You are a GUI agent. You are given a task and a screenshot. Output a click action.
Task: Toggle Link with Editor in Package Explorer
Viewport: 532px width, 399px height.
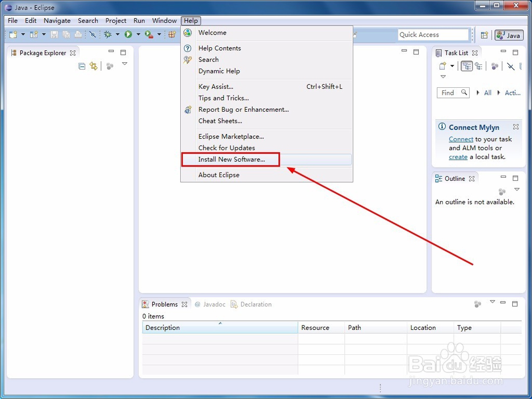(x=94, y=66)
